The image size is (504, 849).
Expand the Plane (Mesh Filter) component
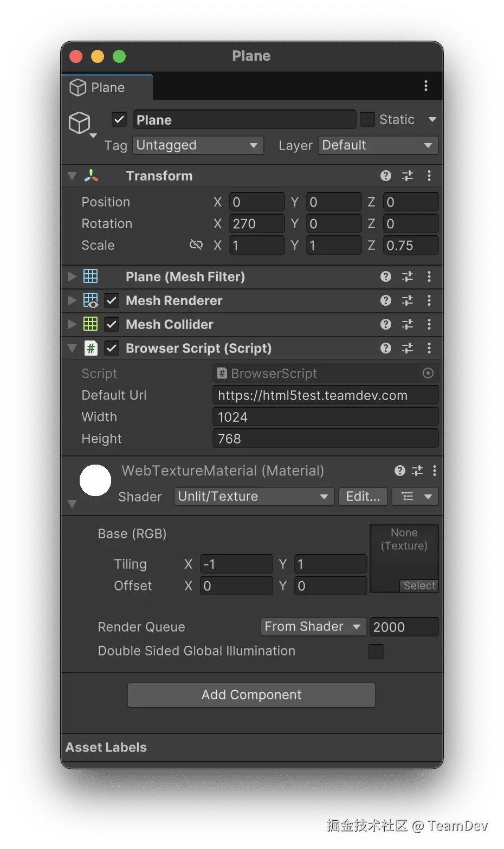pos(72,276)
